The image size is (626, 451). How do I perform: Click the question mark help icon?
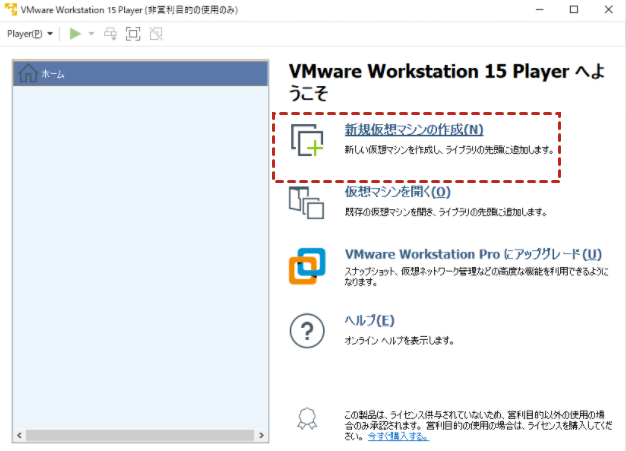tap(307, 331)
